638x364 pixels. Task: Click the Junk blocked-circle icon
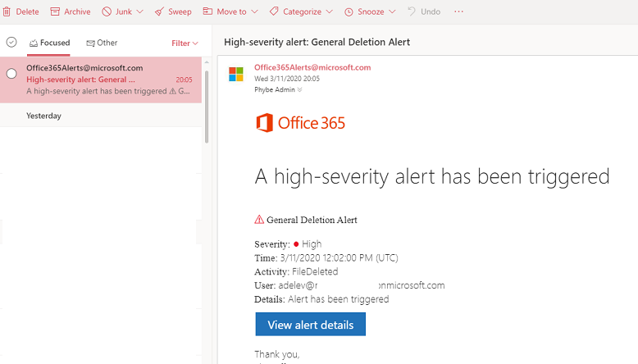tap(107, 11)
